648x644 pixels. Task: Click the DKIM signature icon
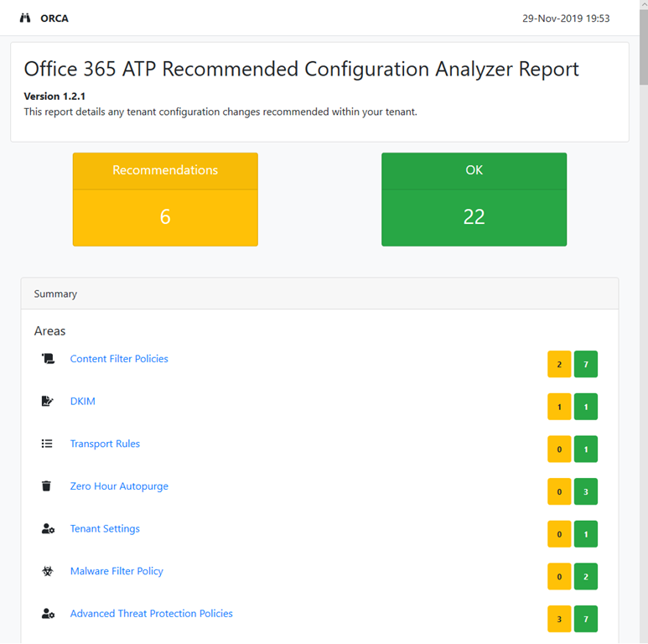click(x=48, y=402)
